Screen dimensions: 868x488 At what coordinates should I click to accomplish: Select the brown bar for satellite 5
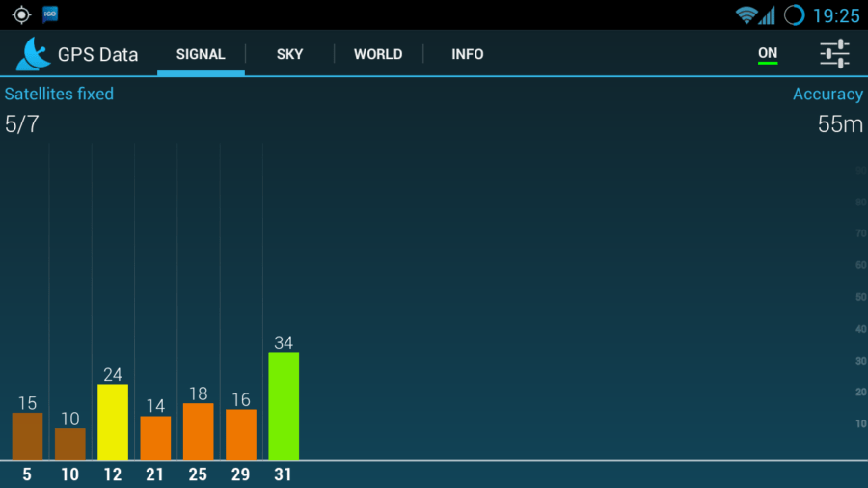(x=27, y=436)
